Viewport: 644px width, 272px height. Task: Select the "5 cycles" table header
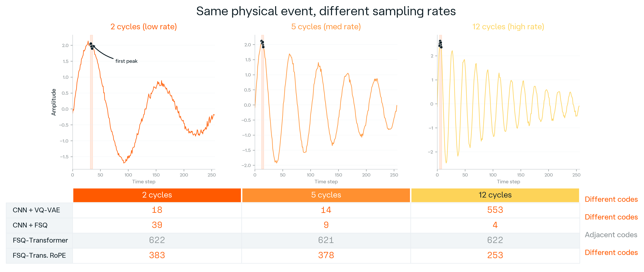(326, 195)
